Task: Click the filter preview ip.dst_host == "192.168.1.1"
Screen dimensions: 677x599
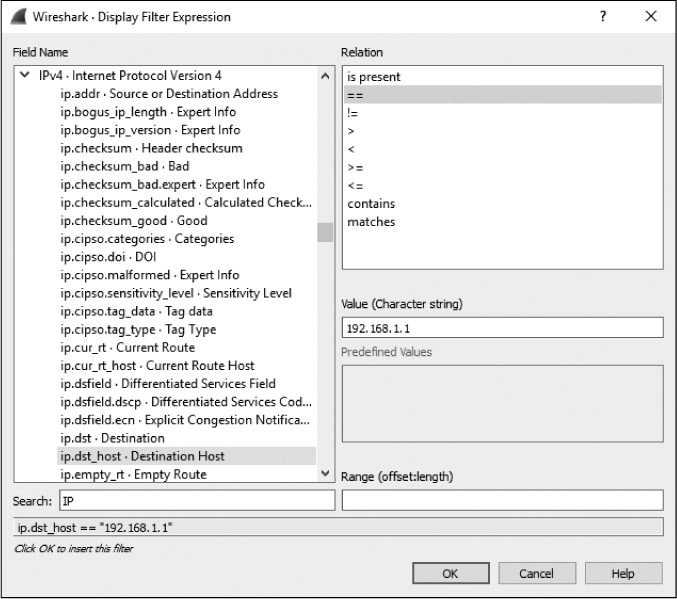Action: click(338, 527)
